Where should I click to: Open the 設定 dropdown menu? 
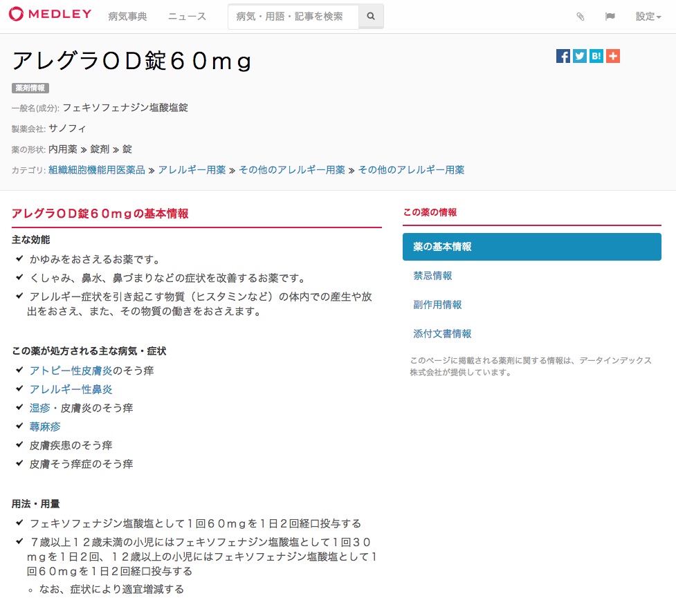[x=648, y=17]
